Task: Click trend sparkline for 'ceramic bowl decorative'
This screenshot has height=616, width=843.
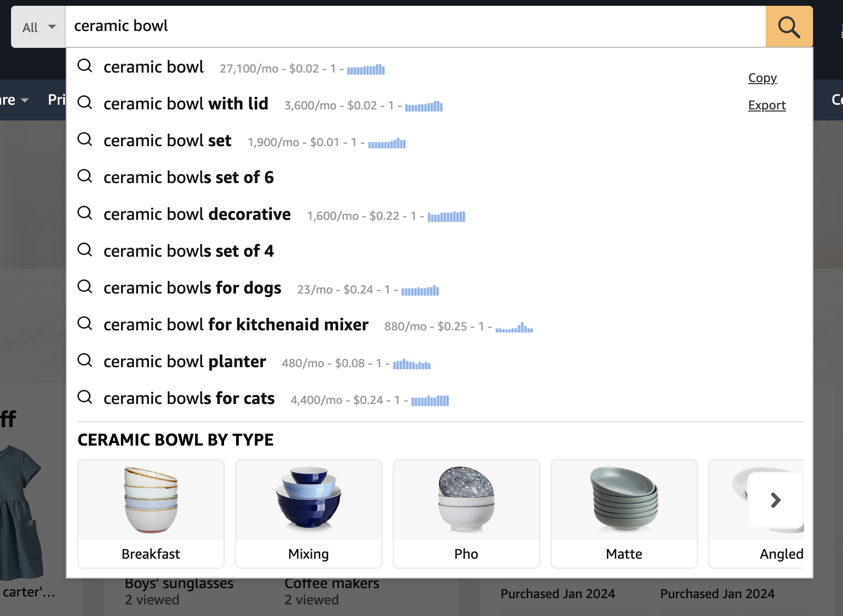Action: click(x=446, y=217)
